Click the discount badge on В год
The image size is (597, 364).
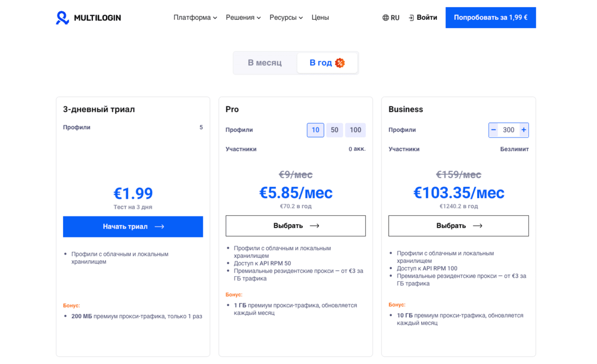click(x=340, y=63)
